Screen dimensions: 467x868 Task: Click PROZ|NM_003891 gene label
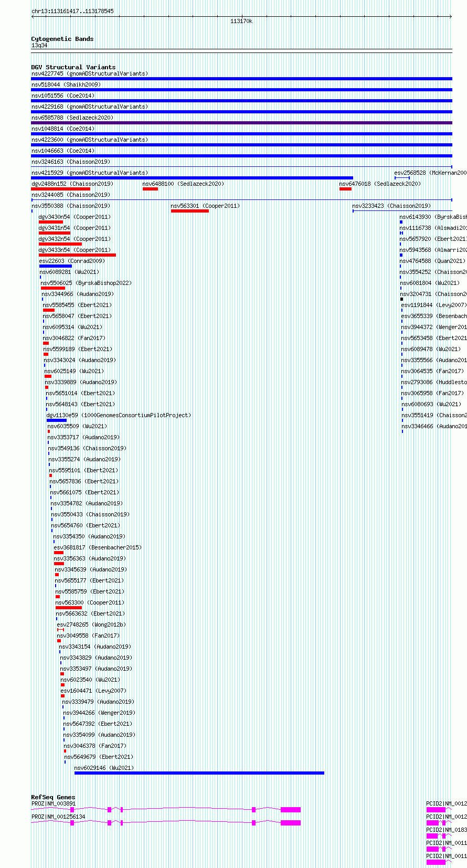[x=54, y=803]
